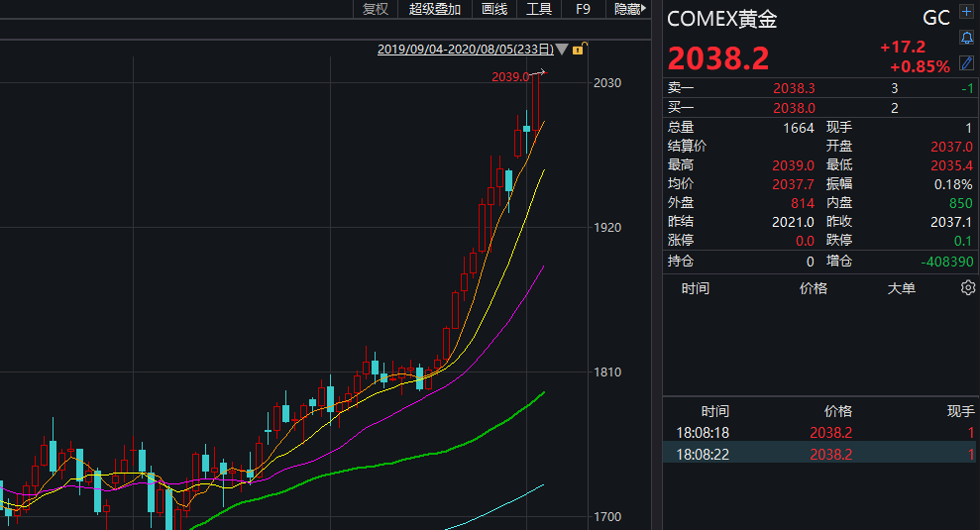Expand the date range dropdown triangle
Viewport: 980px width, 530px height.
pos(561,49)
